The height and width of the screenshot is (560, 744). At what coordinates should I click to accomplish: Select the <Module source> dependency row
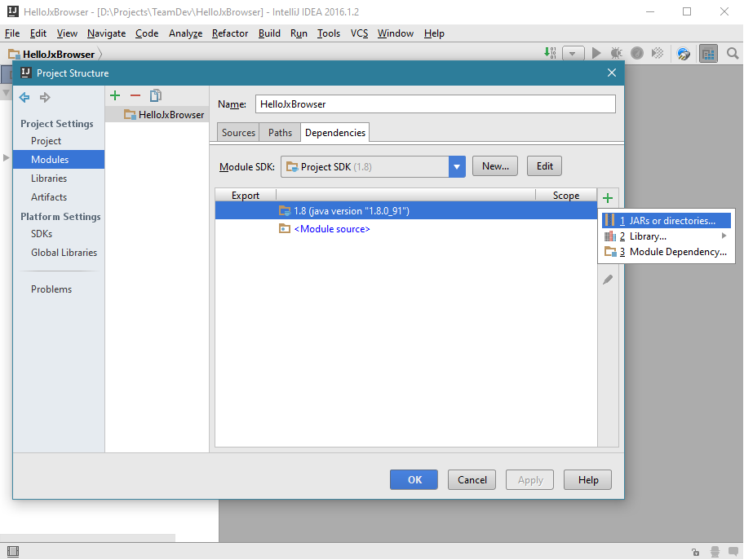tap(406, 229)
